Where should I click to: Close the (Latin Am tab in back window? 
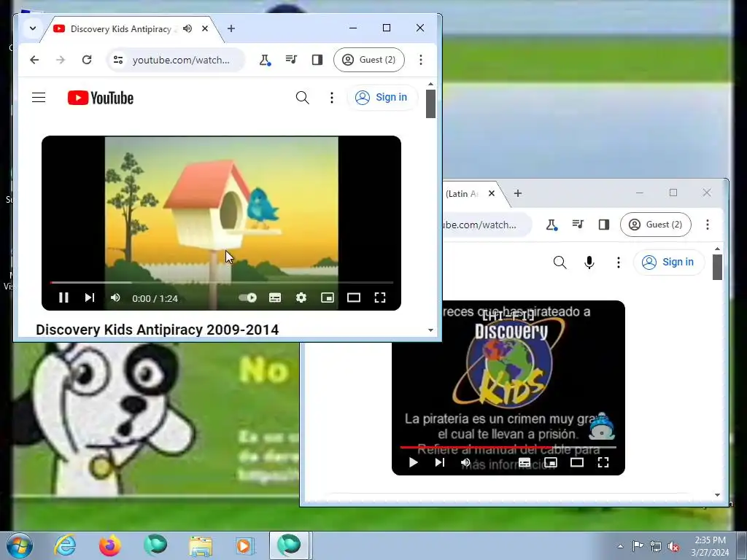point(492,193)
